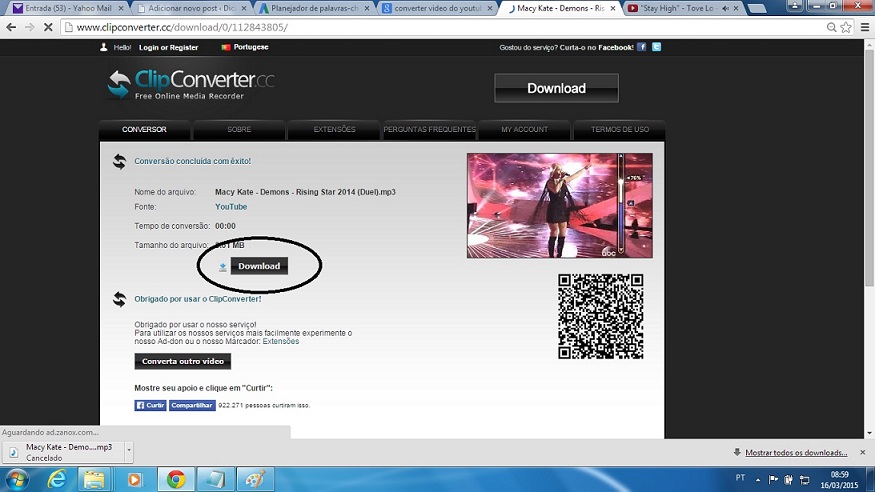Screen dimensions: 875x492
Task: Click file name Macy Kate - Demons mp3 text
Action: click(x=305, y=192)
